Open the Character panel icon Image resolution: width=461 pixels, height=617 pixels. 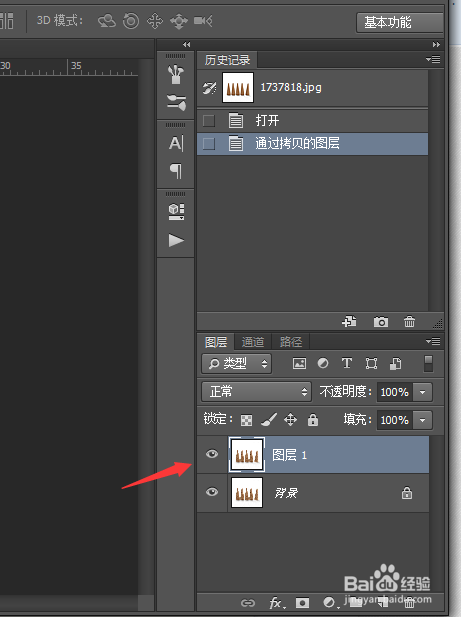tap(176, 143)
